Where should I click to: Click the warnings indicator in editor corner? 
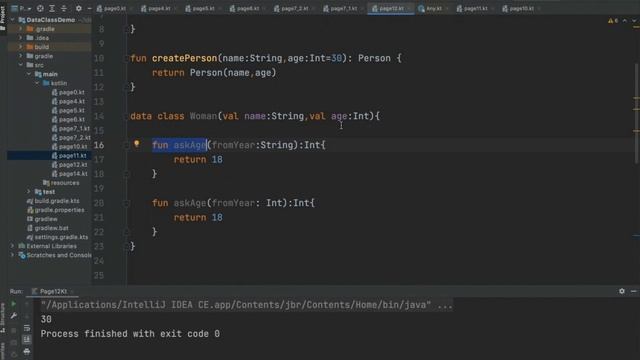coord(613,20)
